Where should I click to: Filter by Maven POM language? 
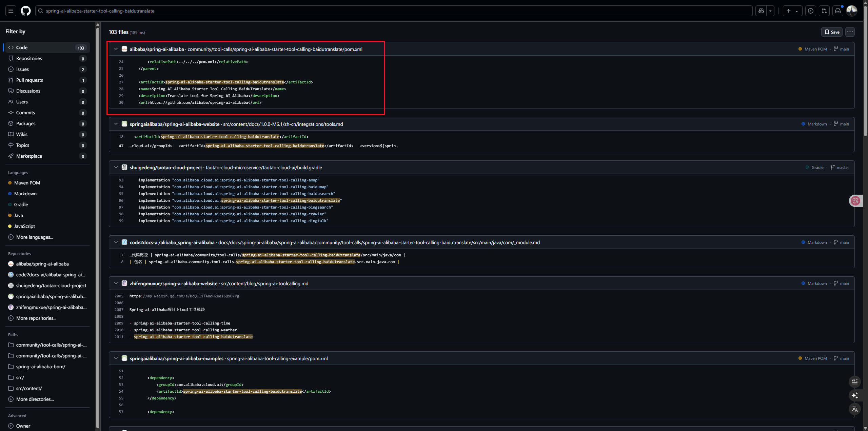pos(47,183)
